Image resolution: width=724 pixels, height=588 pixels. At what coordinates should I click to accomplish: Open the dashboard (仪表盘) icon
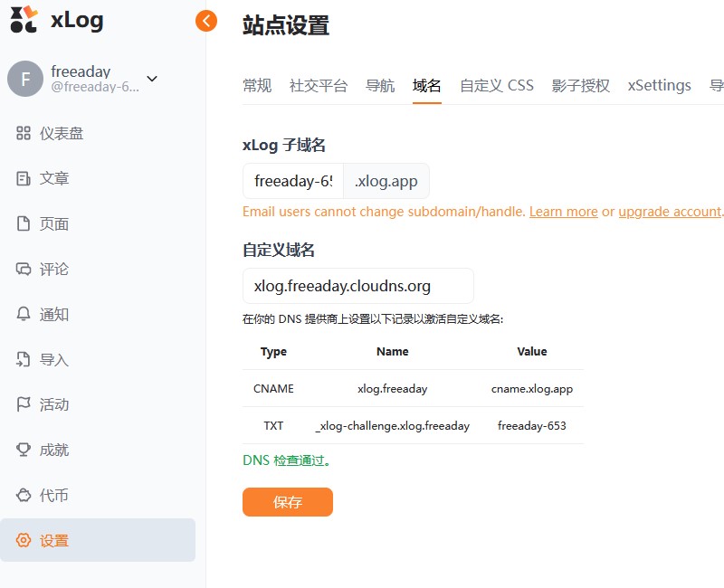(x=24, y=134)
